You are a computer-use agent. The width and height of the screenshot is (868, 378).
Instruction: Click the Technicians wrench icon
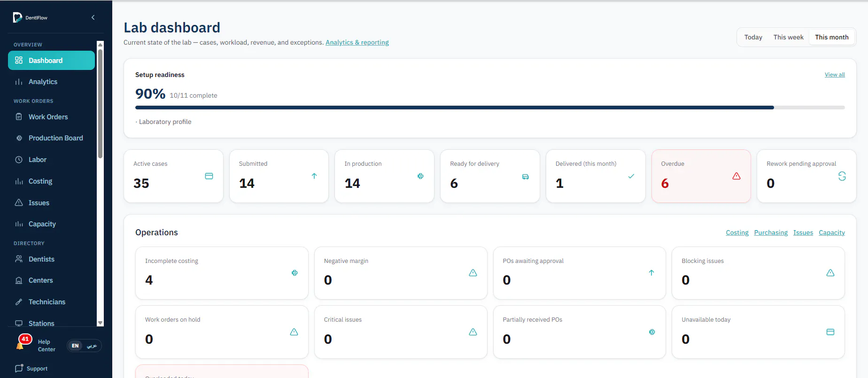(x=19, y=302)
